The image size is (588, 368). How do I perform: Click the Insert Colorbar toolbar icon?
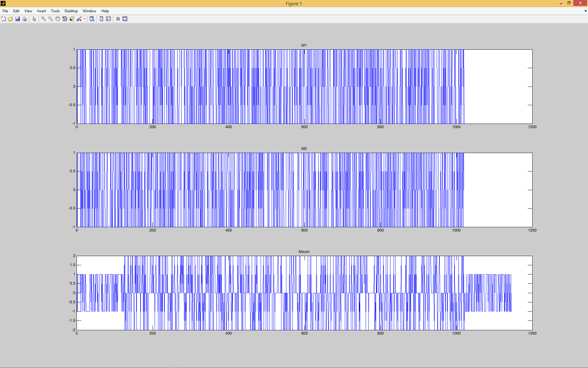pos(101,19)
